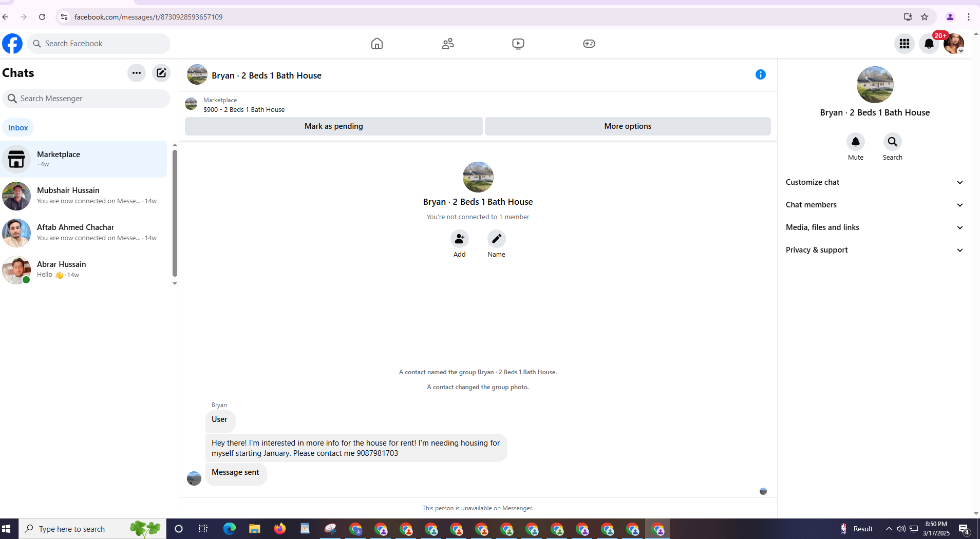980x539 pixels.
Task: Open Firefox from the taskbar
Action: click(280, 529)
